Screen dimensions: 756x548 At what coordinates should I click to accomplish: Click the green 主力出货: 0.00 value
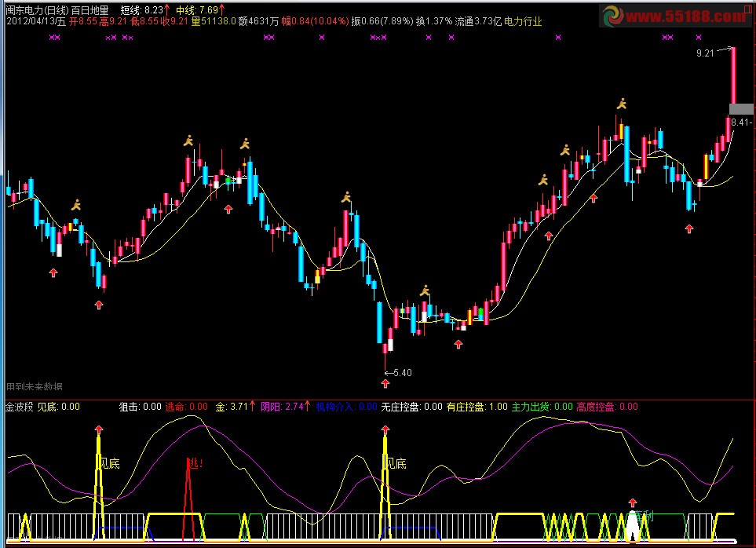[x=542, y=407]
